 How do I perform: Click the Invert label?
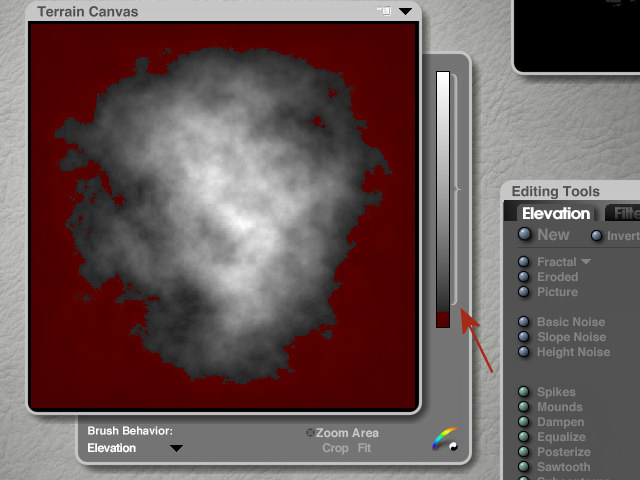(623, 236)
